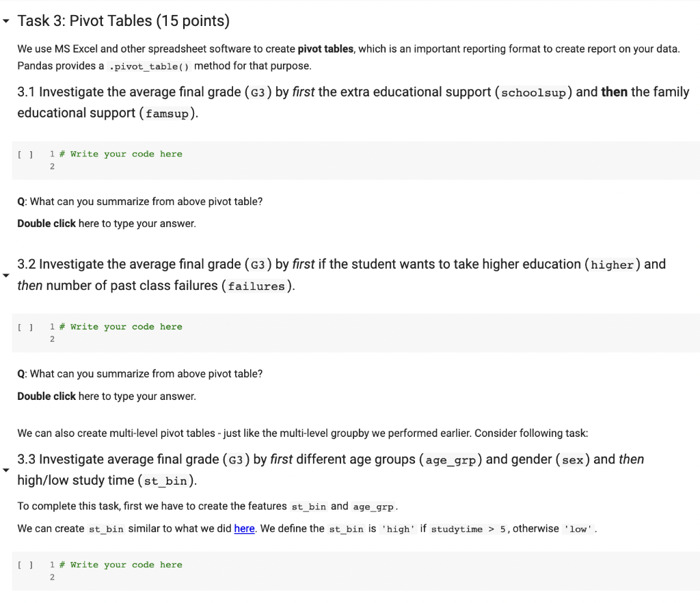Click the second cell's run brackets icon
The image size is (700, 603).
coord(25,327)
